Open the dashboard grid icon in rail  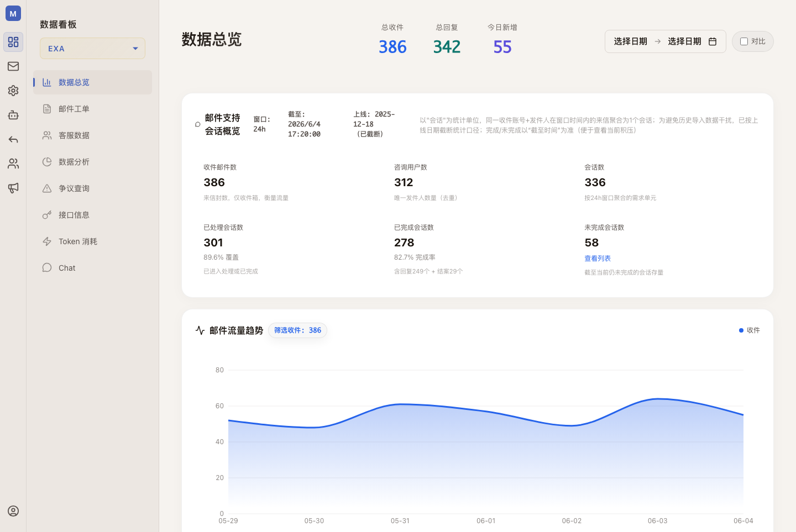tap(13, 42)
